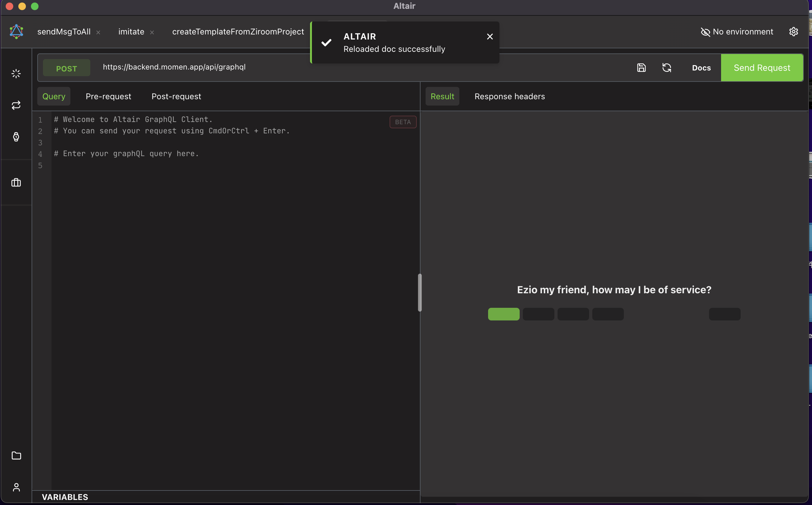Close the imitate tab

click(152, 33)
